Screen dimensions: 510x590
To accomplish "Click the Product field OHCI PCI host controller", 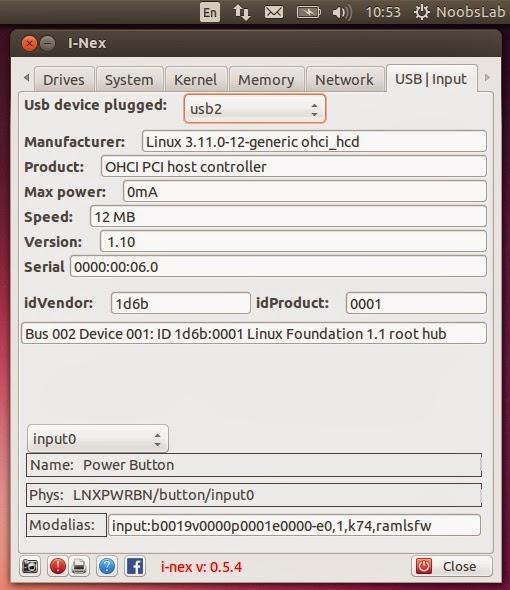I will point(294,166).
